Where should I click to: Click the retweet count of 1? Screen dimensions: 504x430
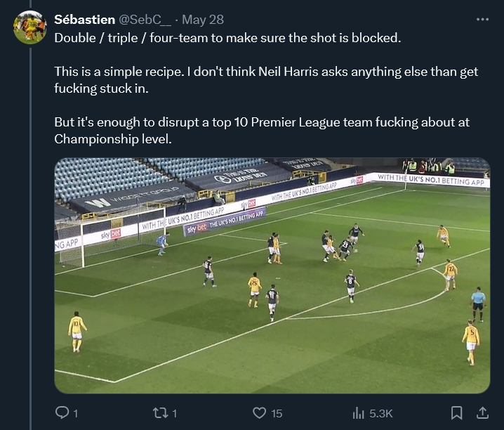(x=174, y=413)
